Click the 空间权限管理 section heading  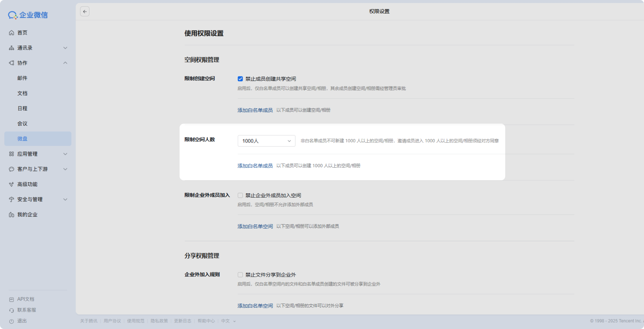coord(202,60)
